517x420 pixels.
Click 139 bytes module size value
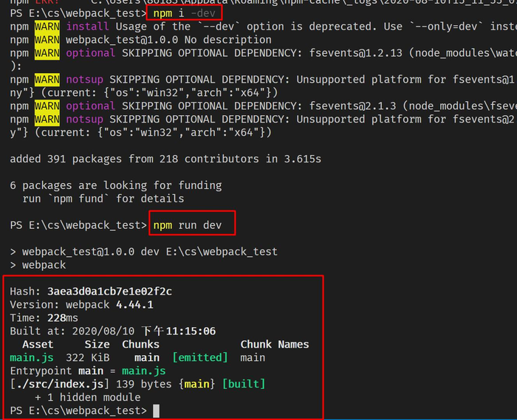coord(144,384)
